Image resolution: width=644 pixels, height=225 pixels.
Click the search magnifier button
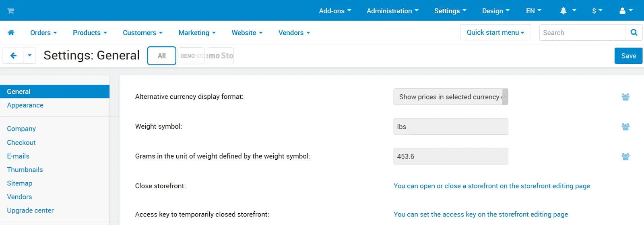(x=634, y=33)
